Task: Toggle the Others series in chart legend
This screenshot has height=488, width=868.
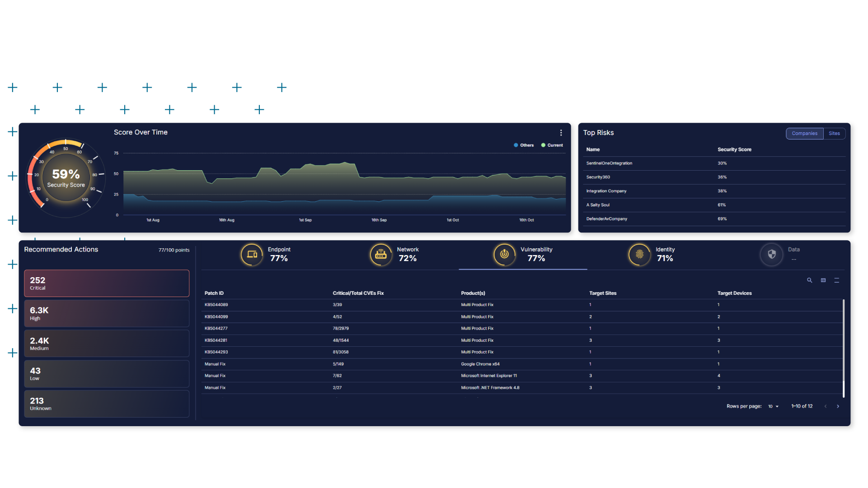Action: (x=524, y=145)
